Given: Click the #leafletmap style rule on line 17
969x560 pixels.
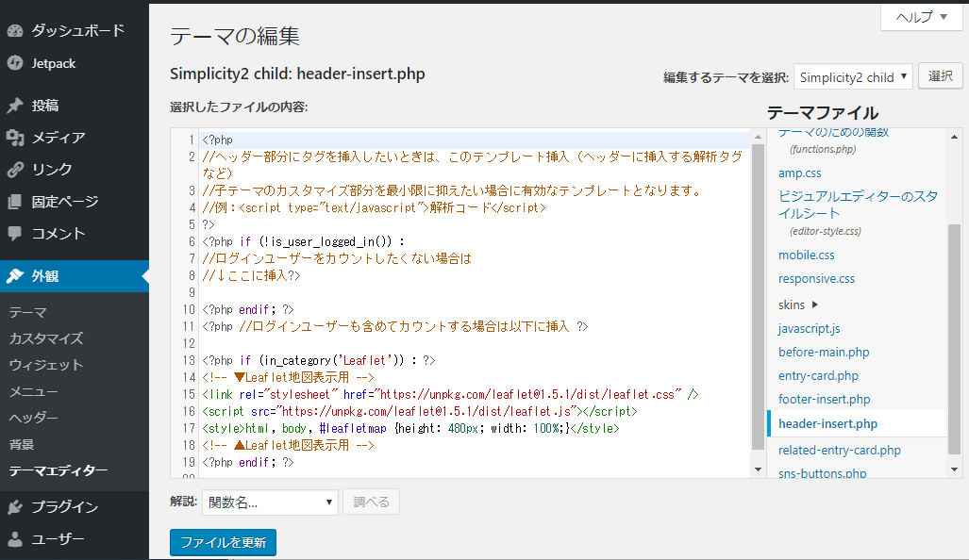Looking at the screenshot, I should click(410, 429).
